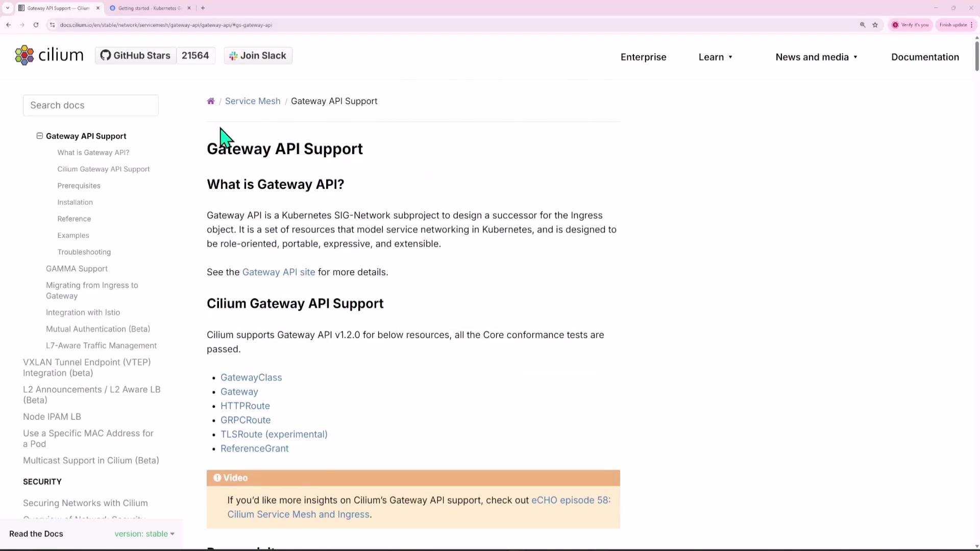This screenshot has height=551, width=980.
Task: Open L7-Aware Traffic Management page
Action: (101, 345)
